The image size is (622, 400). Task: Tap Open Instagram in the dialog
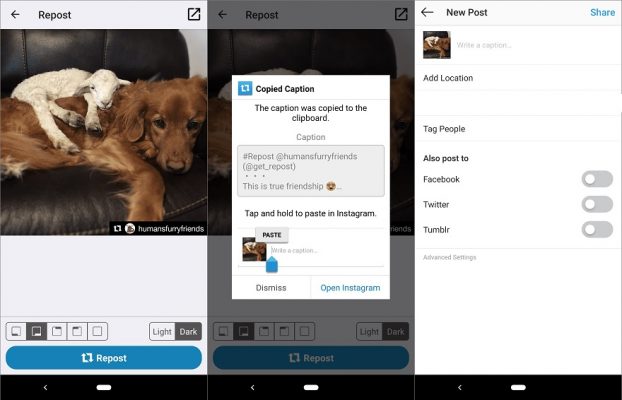(x=350, y=288)
